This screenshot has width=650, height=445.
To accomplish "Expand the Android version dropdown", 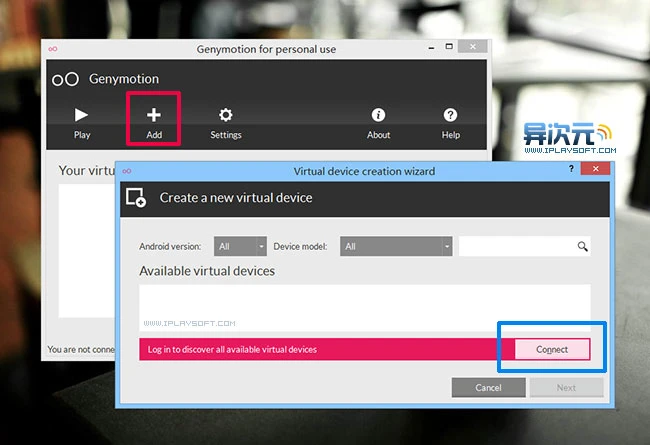I will [x=240, y=246].
